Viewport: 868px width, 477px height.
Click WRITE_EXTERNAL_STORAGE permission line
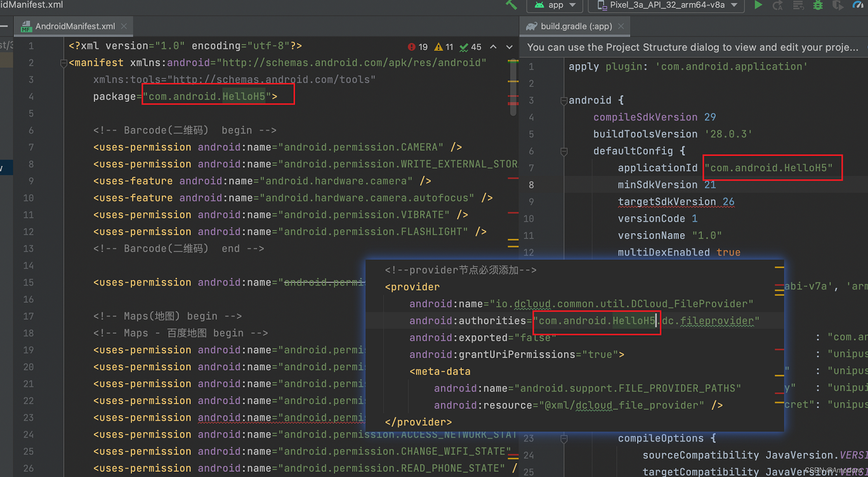[305, 164]
